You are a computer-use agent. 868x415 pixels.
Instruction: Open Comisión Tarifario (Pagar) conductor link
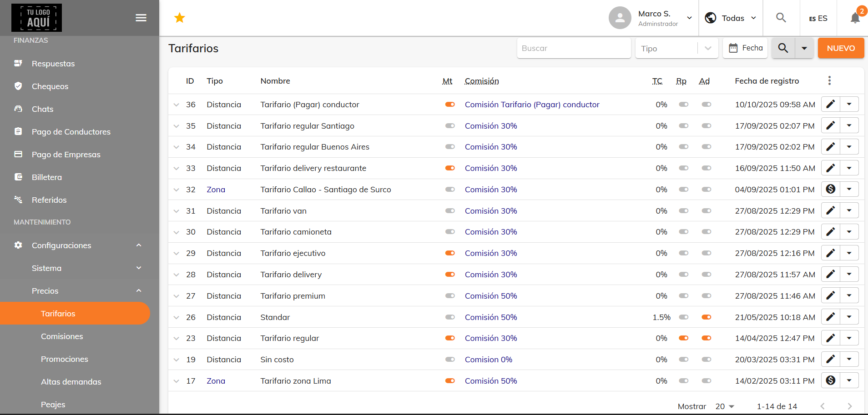[532, 105]
